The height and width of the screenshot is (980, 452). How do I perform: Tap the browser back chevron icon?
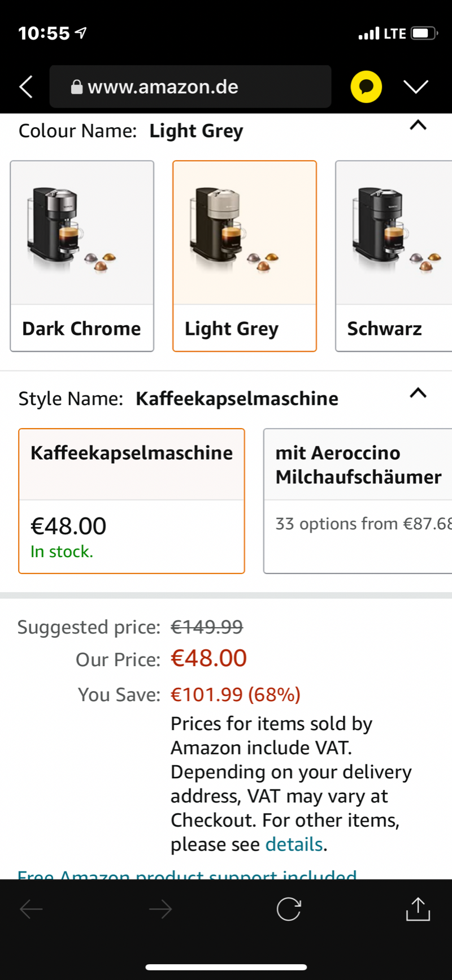click(26, 87)
